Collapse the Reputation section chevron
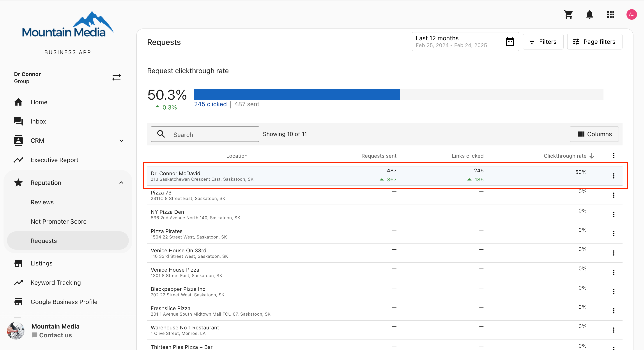Viewport: 644px width, 350px height. [x=122, y=182]
